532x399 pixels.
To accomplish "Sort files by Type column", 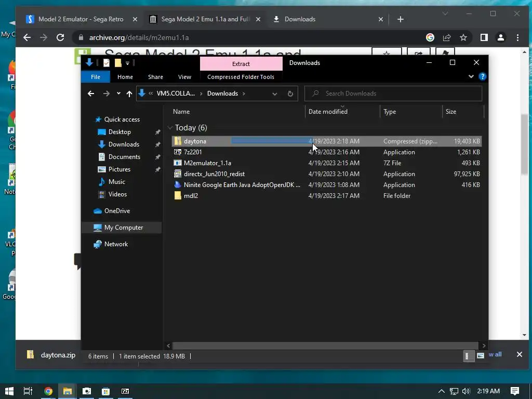I will (390, 112).
